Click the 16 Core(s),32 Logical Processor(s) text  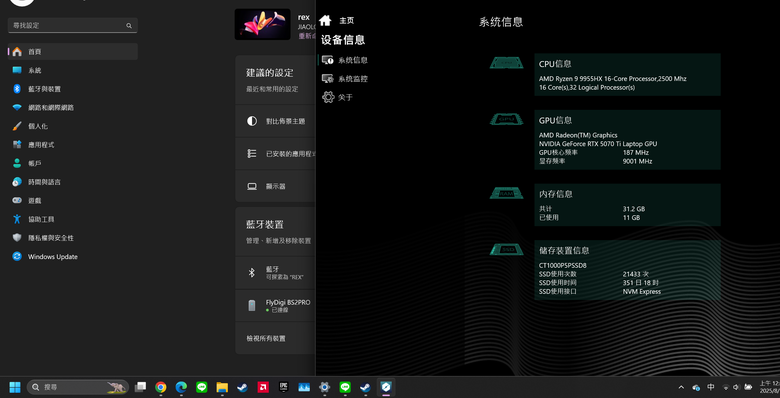tap(587, 88)
